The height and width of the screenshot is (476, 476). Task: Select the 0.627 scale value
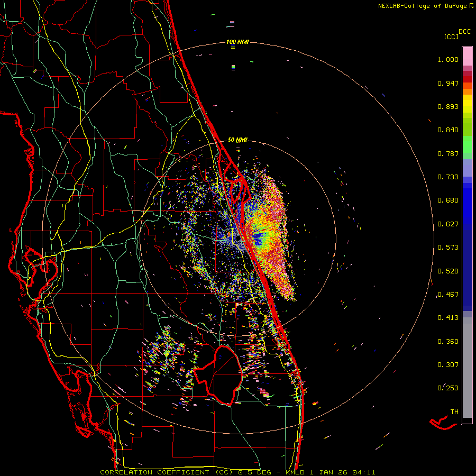click(x=448, y=224)
